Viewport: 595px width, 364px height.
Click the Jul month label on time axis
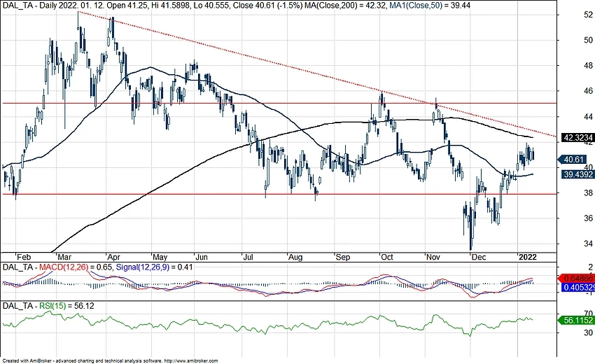[x=247, y=257]
